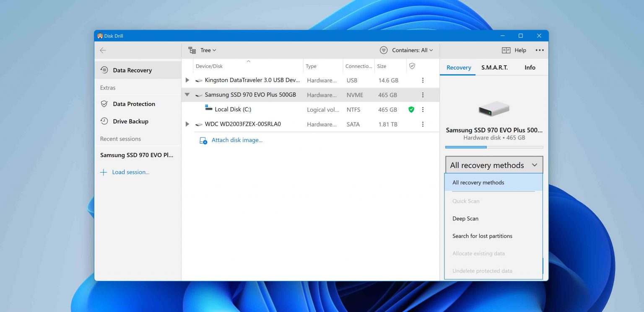The height and width of the screenshot is (312, 644).
Task: Expand the Kingston DataTraveler USB device
Action: [187, 80]
